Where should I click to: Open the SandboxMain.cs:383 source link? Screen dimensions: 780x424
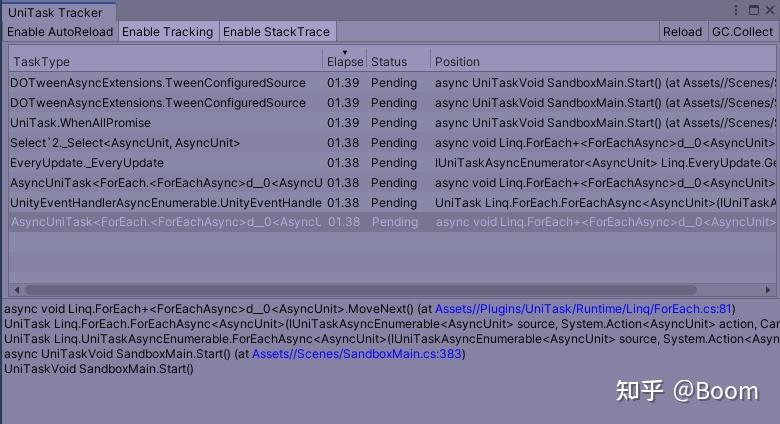[358, 354]
